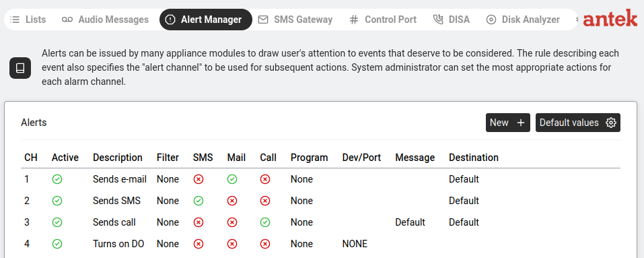Screen dimensions: 644x258
Task: Toggle Active status for channel 3
Action: coord(57,222)
